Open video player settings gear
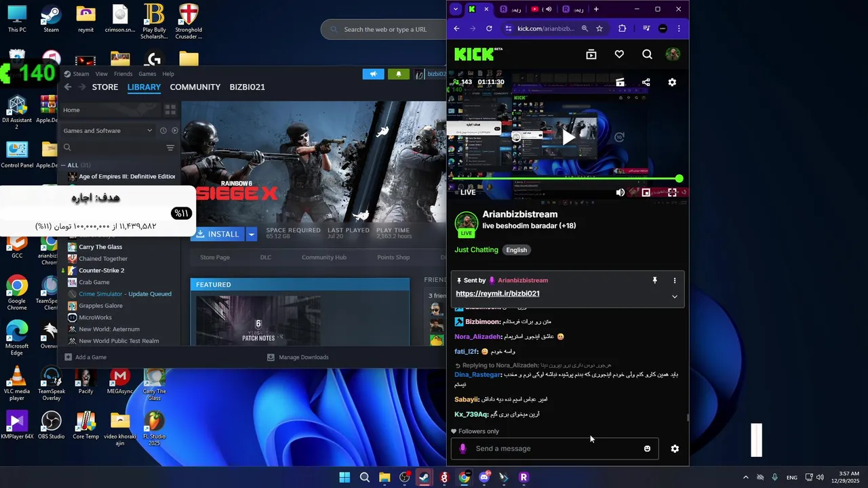This screenshot has height=488, width=868. (x=672, y=82)
